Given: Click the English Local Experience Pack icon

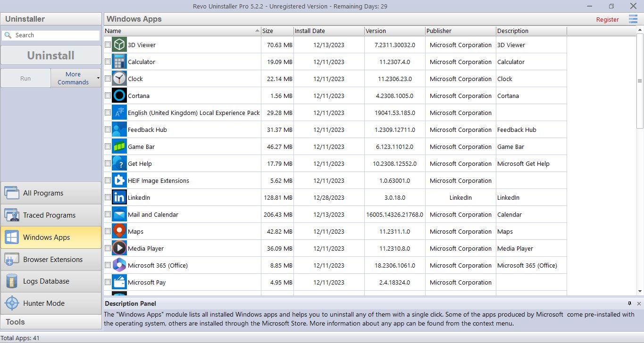Looking at the screenshot, I should pyautogui.click(x=119, y=113).
